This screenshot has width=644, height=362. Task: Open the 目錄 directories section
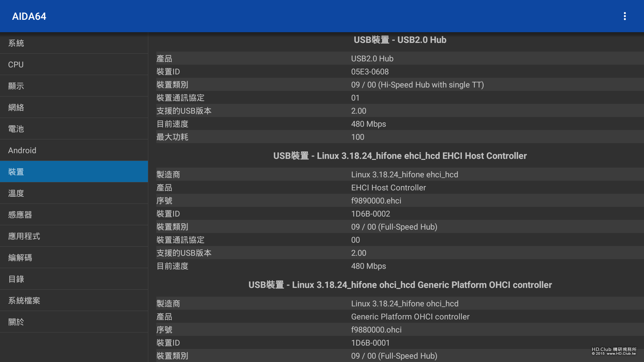[74, 279]
